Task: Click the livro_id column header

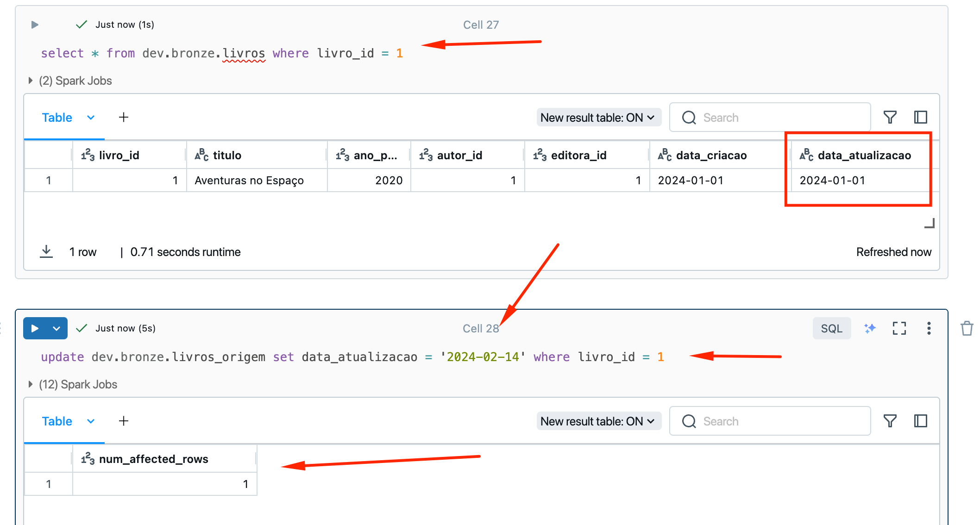Action: (129, 155)
